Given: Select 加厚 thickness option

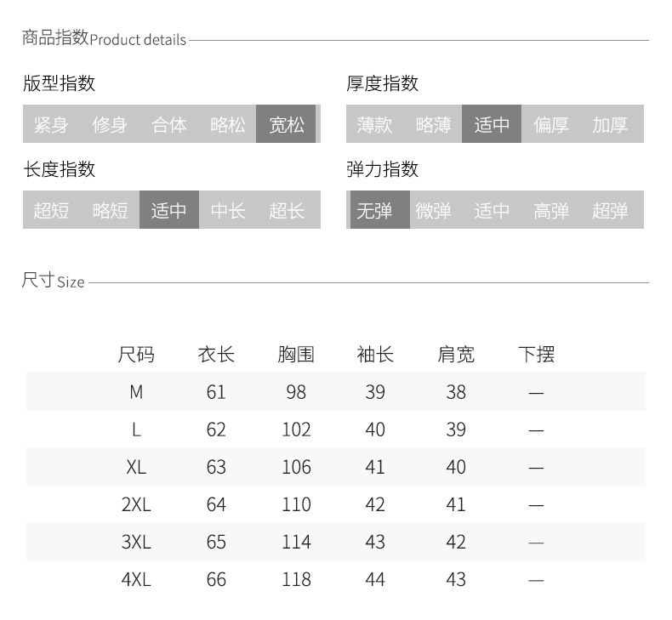Looking at the screenshot, I should click(610, 124).
